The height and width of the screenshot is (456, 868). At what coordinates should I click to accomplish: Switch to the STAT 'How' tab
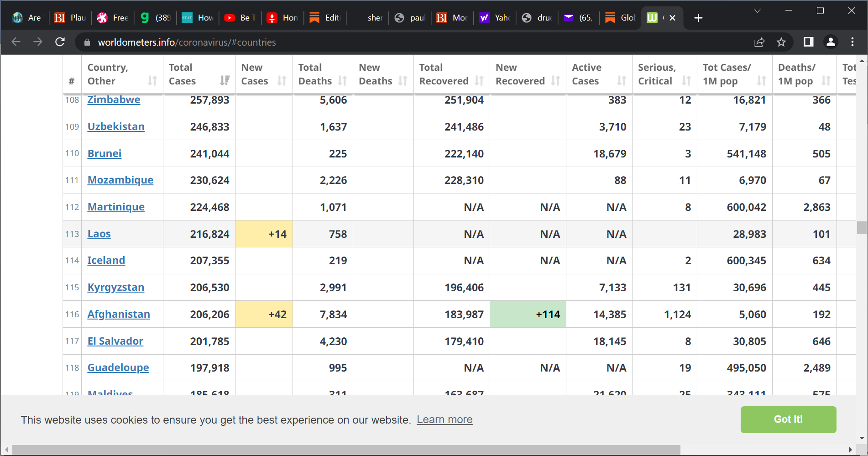(198, 18)
